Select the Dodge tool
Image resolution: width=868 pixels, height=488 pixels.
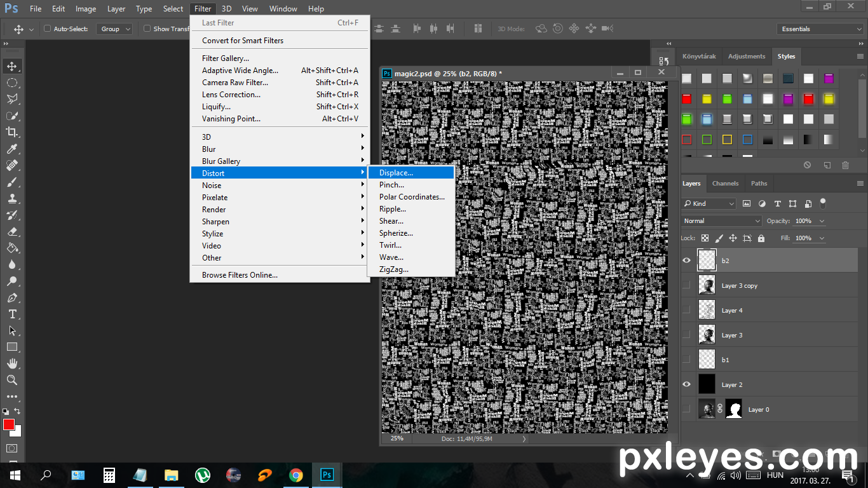pos(12,281)
